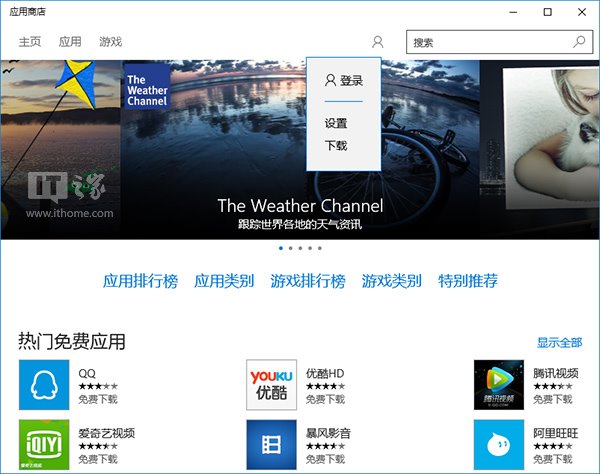600x474 pixels.
Task: Switch to the 主页 tab
Action: (30, 42)
